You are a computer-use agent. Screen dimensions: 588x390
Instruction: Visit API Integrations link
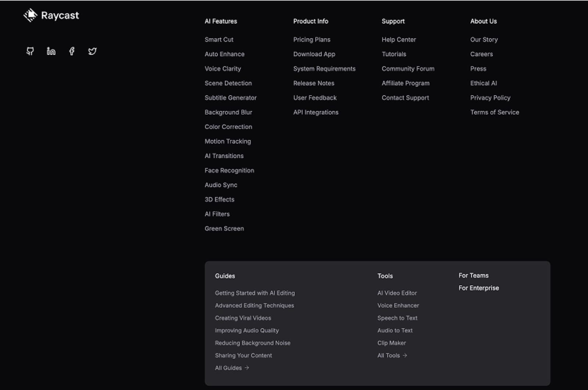(x=316, y=112)
